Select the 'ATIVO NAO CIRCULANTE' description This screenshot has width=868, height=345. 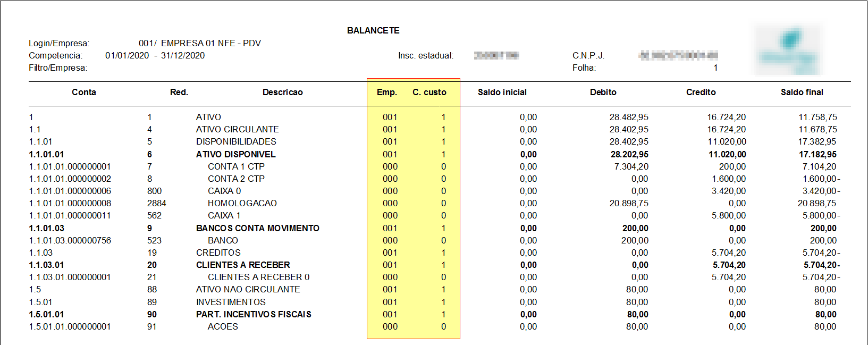click(x=248, y=289)
